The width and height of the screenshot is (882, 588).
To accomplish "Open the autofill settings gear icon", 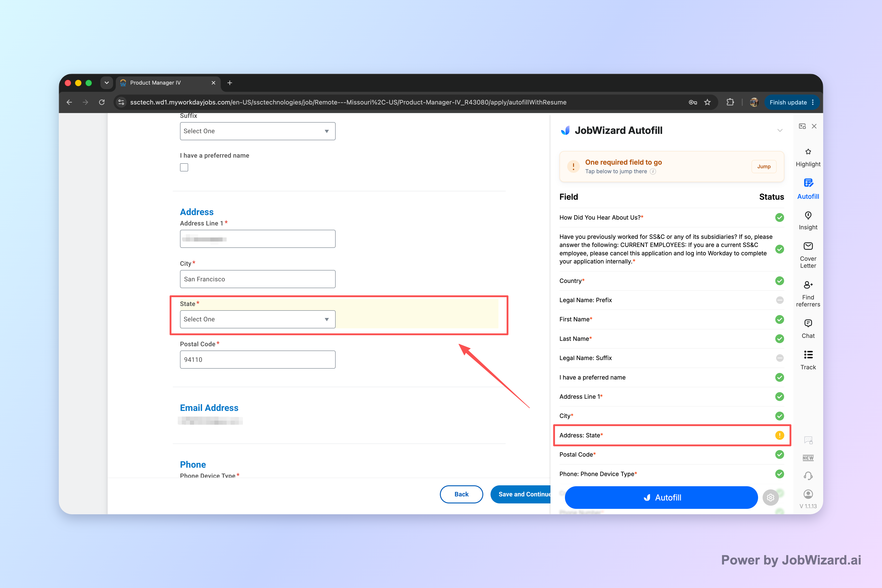I will tap(771, 498).
